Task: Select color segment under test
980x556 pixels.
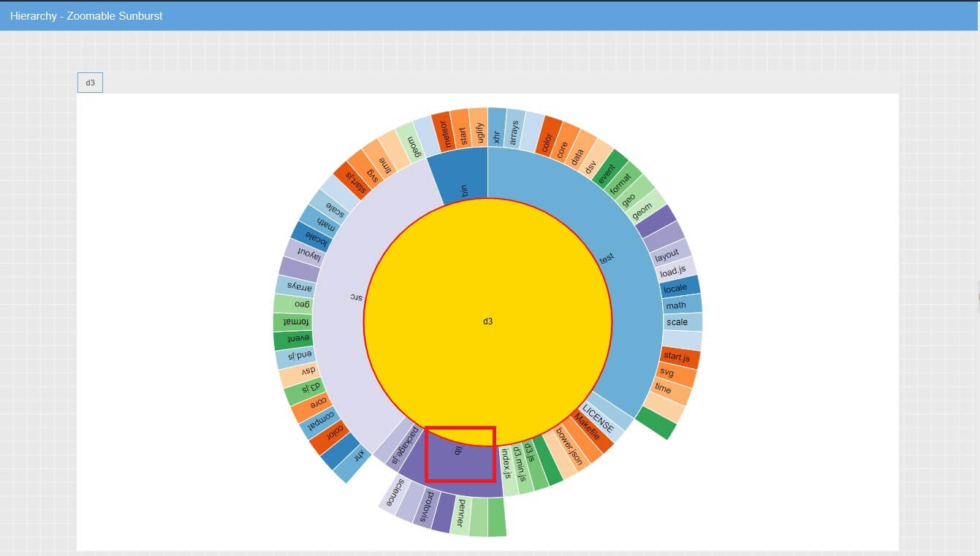Action: point(549,137)
